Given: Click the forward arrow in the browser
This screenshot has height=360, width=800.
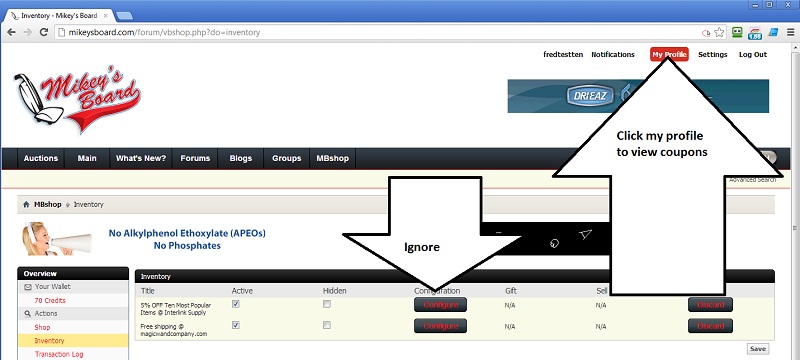Looking at the screenshot, I should (28, 32).
